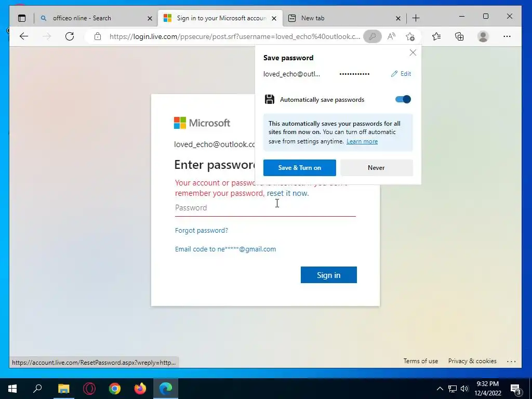The image size is (532, 399).
Task: Click the Microsoft logo on sign-in card
Action: [202, 123]
